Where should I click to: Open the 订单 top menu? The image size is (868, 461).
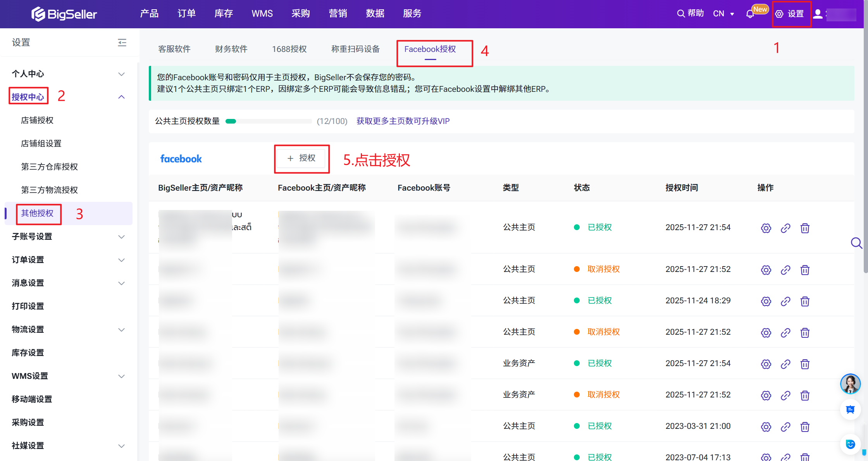pos(186,14)
